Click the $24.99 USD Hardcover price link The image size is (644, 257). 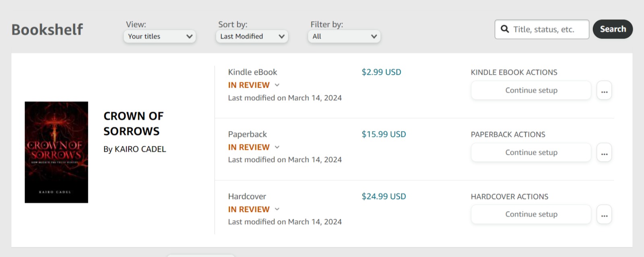click(x=384, y=197)
